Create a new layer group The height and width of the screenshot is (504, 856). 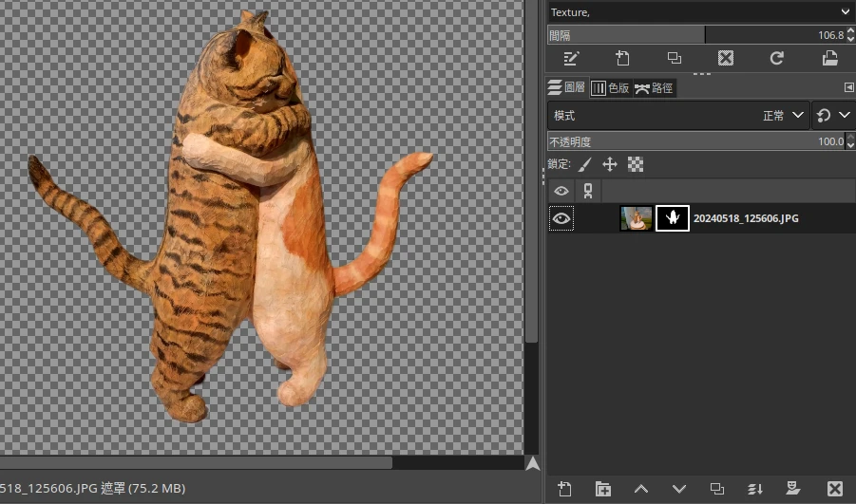[x=603, y=489]
